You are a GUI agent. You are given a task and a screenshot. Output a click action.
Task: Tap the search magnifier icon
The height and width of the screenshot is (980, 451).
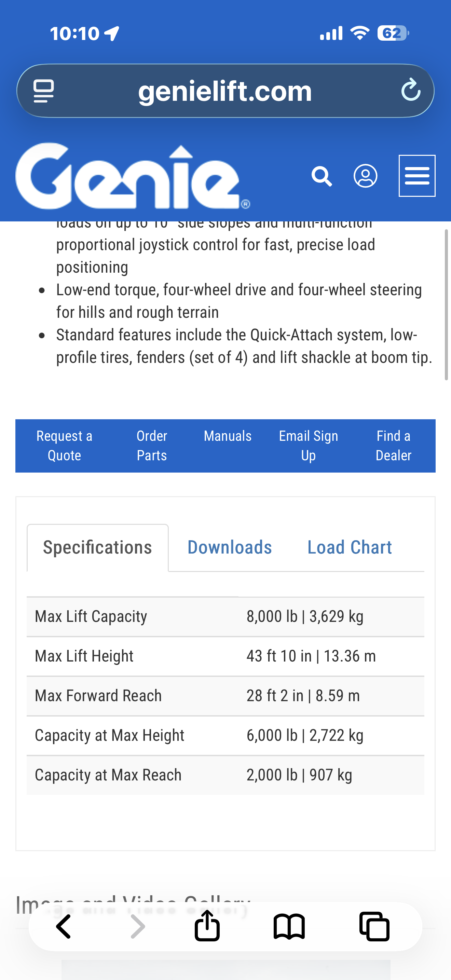(x=322, y=176)
